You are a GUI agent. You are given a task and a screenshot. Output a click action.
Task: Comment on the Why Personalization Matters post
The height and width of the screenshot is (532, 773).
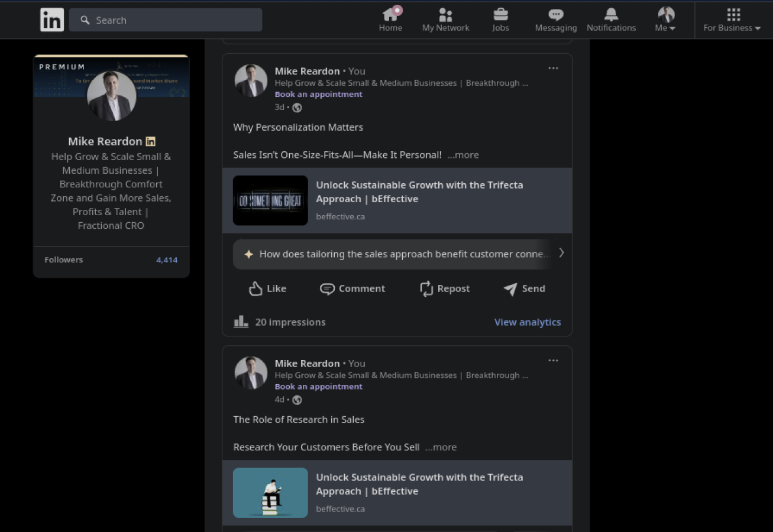(352, 288)
